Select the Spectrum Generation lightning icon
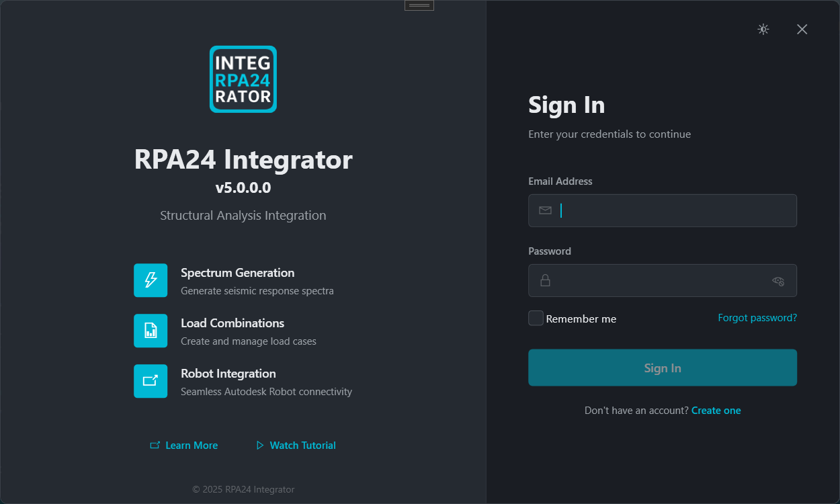840x504 pixels. 151,280
